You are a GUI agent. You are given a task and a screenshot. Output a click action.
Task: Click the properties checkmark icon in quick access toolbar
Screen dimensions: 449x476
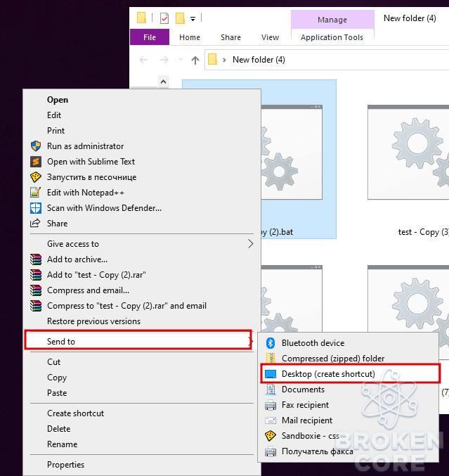click(164, 18)
